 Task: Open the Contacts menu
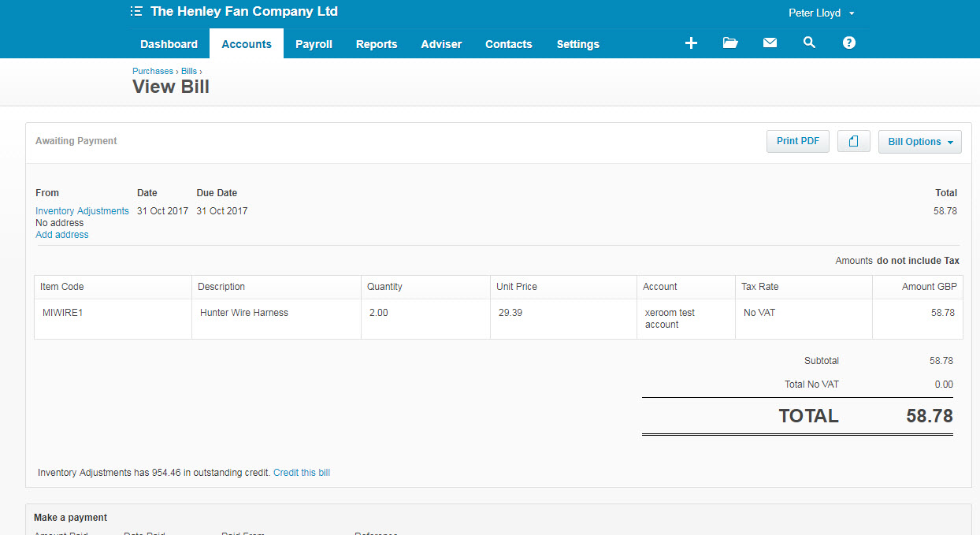click(508, 44)
